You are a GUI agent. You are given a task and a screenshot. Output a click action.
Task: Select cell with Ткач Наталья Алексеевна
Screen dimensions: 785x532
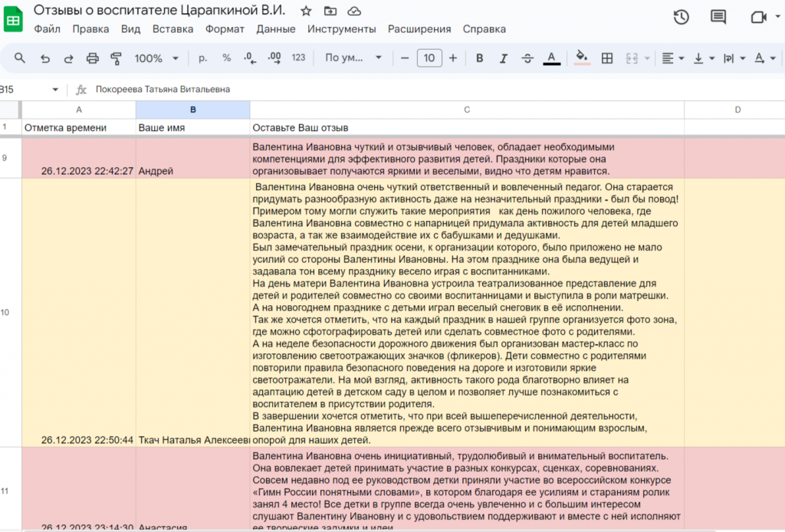tap(192, 440)
